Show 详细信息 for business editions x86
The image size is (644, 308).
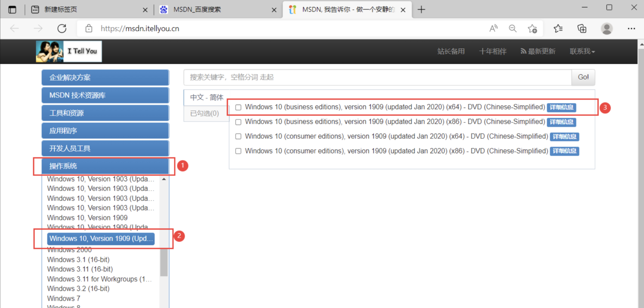pos(561,122)
